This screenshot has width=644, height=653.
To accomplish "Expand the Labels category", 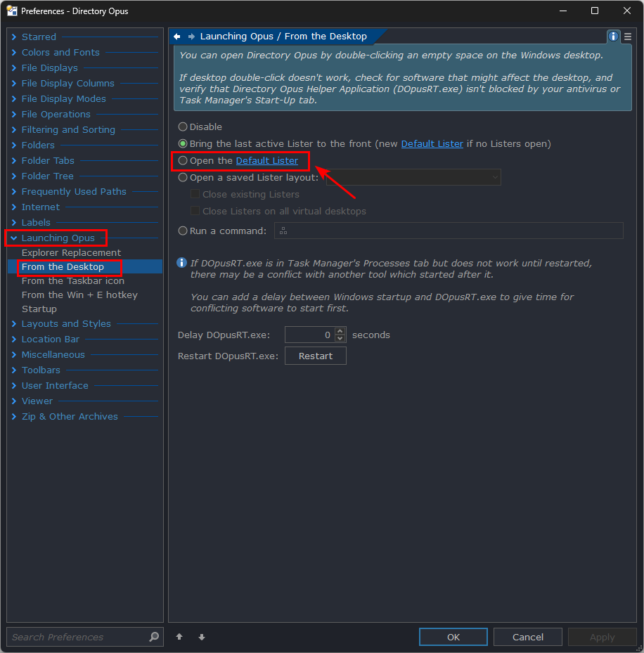I will (x=14, y=222).
